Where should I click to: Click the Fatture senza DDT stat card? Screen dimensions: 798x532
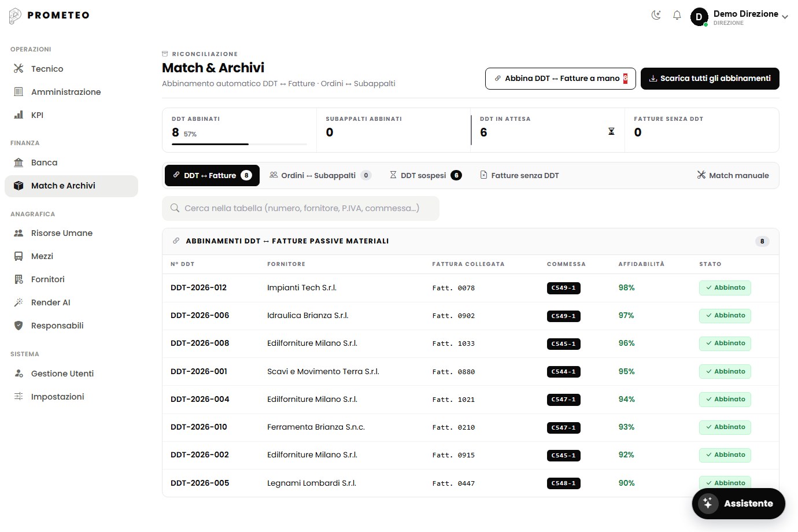coord(701,130)
